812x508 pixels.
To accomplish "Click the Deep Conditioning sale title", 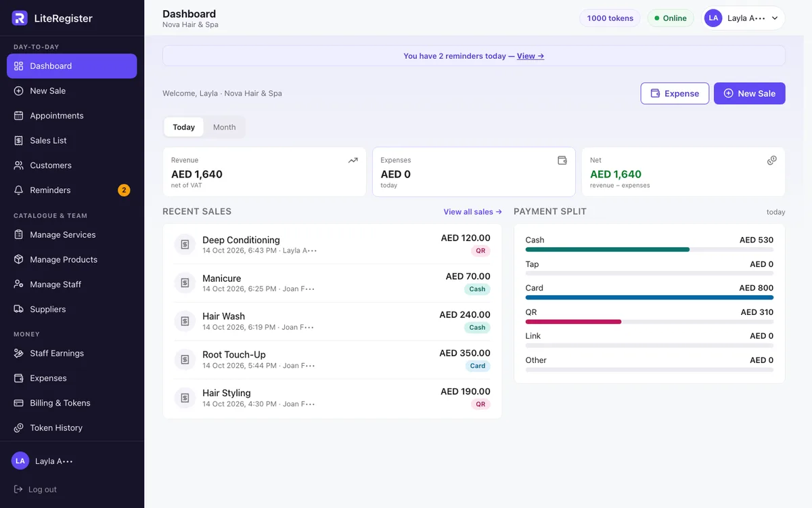I will pos(241,240).
